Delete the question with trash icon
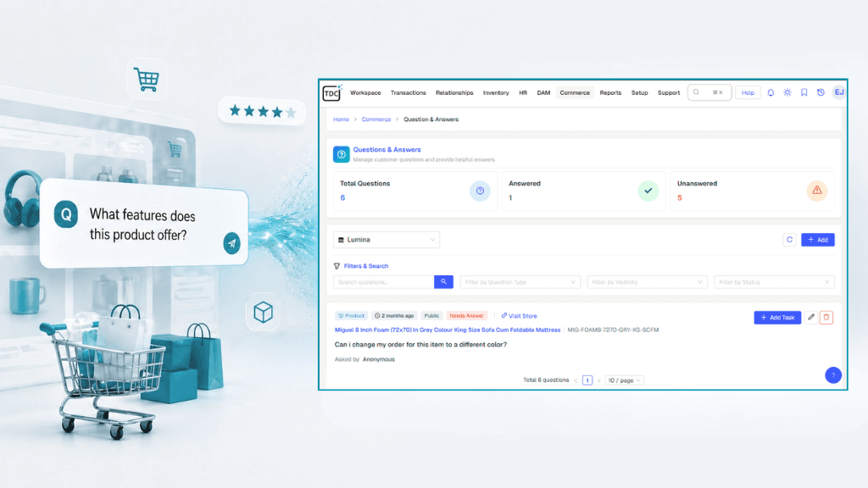Image resolution: width=868 pixels, height=488 pixels. pos(826,317)
